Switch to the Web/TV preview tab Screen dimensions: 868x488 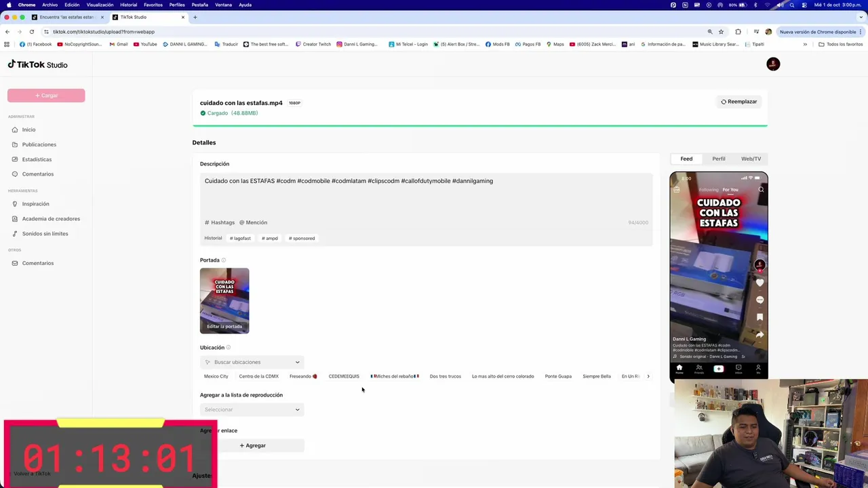pos(751,159)
